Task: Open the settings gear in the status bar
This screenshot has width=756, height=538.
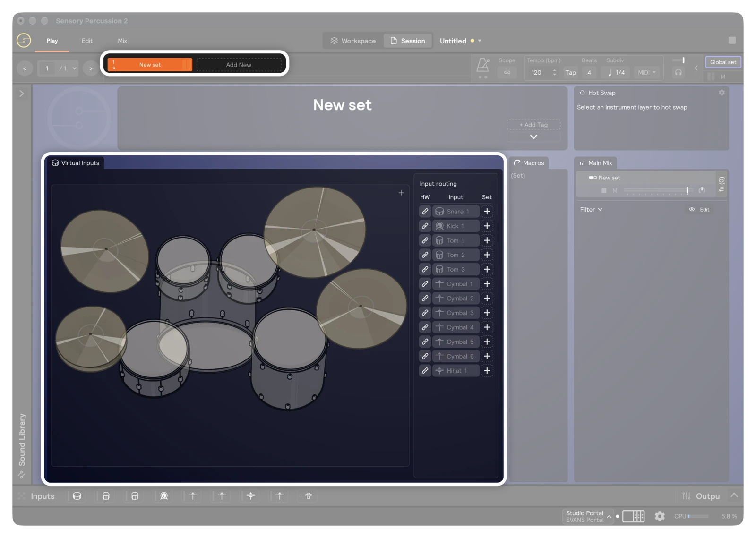Action: [660, 516]
